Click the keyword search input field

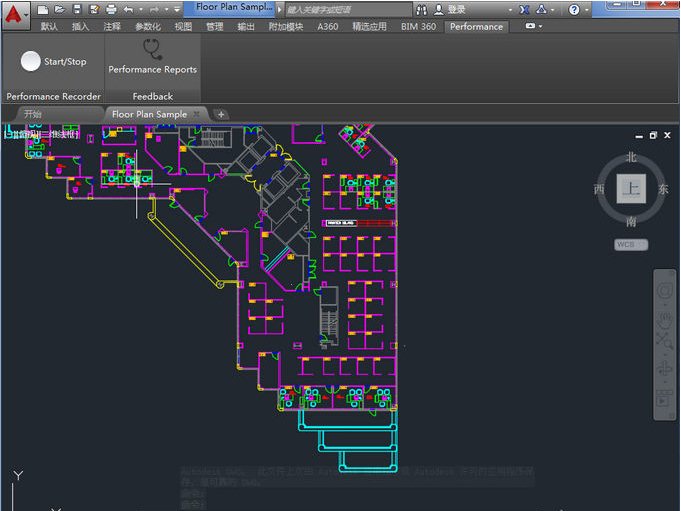tap(346, 9)
